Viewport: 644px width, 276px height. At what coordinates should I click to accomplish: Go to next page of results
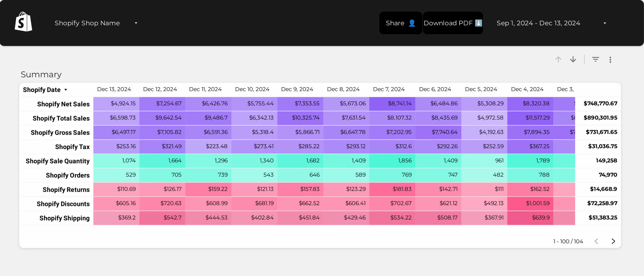(x=613, y=241)
